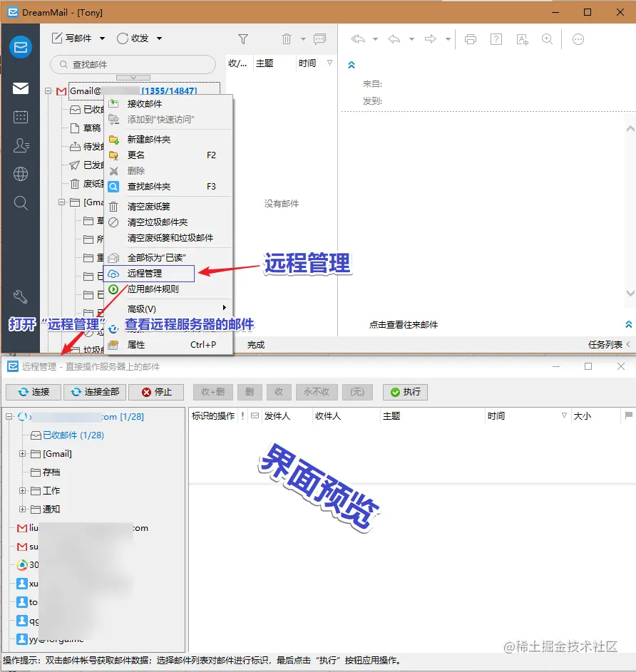
Task: Select 清空垃圾邮件夹 in context menu
Action: (168, 222)
